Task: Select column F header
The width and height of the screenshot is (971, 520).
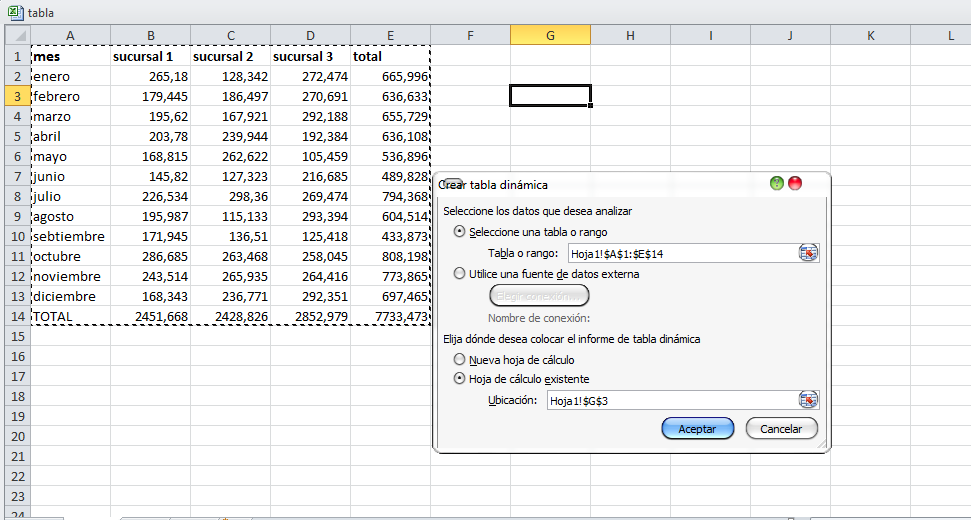Action: click(470, 36)
